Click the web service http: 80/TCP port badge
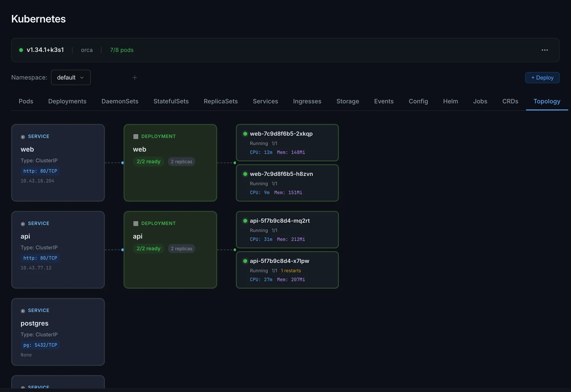The image size is (571, 392). pyautogui.click(x=40, y=171)
